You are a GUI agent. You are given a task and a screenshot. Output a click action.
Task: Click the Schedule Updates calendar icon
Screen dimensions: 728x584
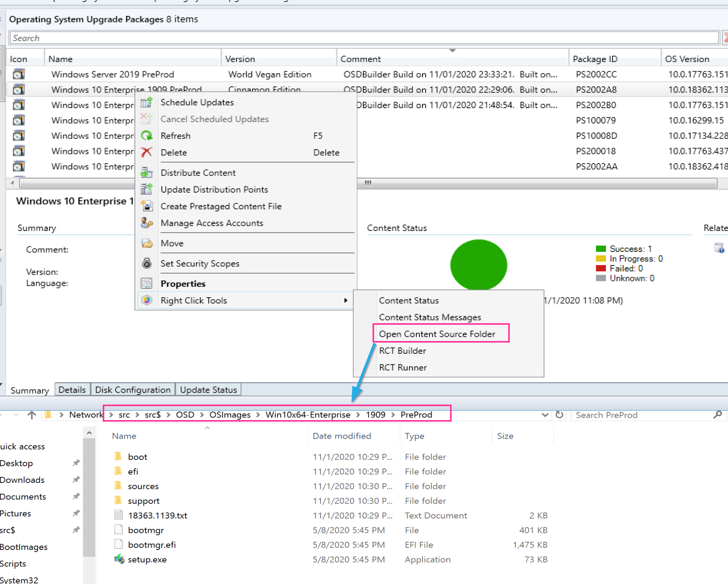[x=147, y=103]
